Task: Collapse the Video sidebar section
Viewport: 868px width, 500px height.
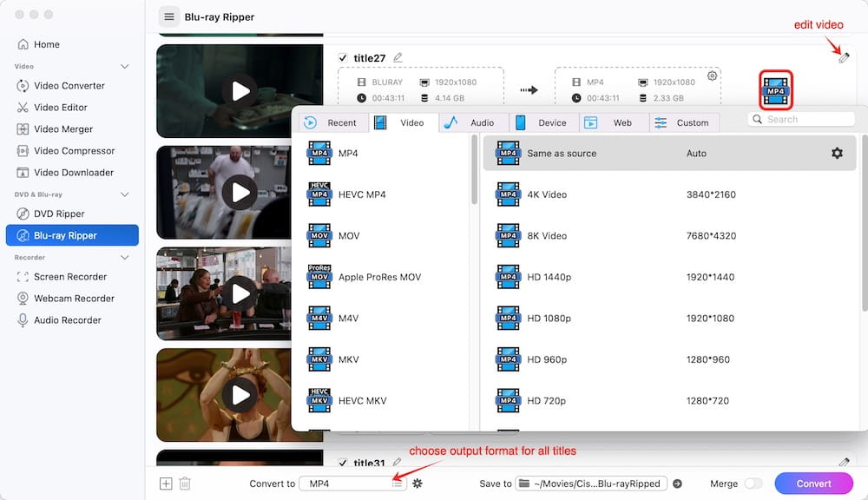Action: click(x=124, y=67)
